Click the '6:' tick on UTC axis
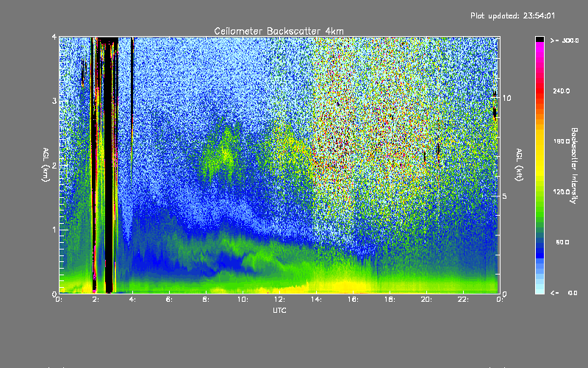The width and height of the screenshot is (588, 368). click(170, 300)
